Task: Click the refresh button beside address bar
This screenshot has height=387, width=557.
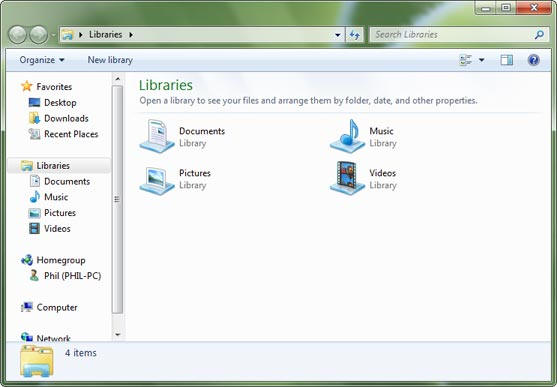Action: coord(355,35)
